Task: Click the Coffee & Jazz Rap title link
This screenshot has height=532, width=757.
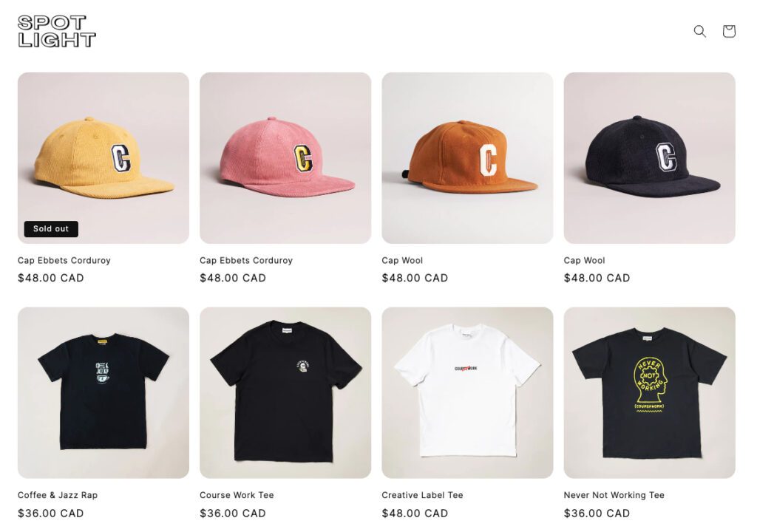Action: click(x=58, y=495)
